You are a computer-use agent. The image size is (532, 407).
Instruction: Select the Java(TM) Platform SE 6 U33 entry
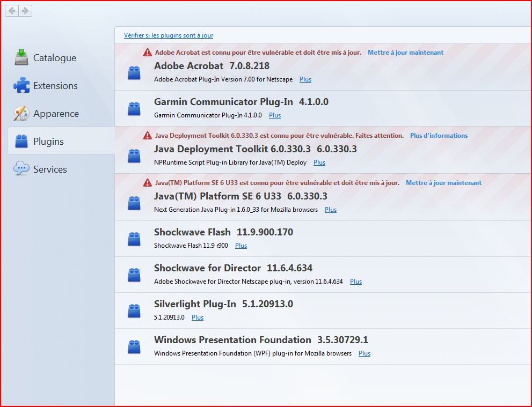[x=240, y=196]
